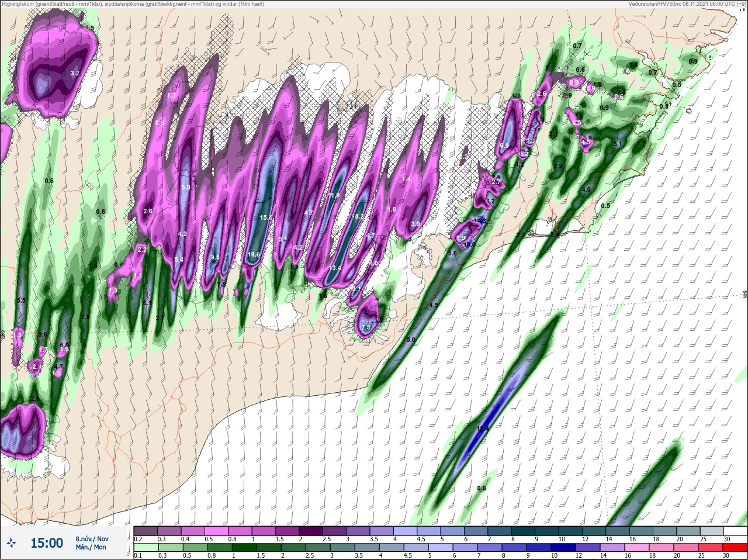Click the 12 label in the snow legend scale
This screenshot has height=560, width=748.
pyautogui.click(x=584, y=539)
